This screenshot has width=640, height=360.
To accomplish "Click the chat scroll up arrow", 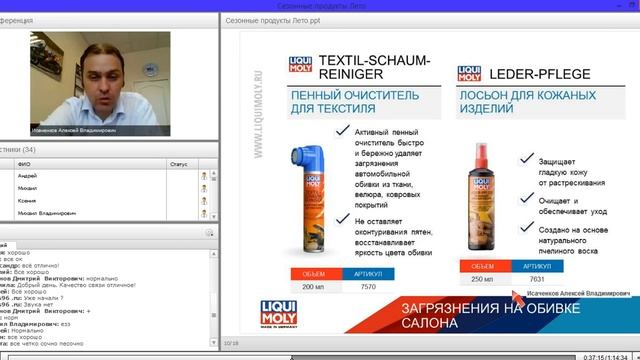I will [213, 254].
